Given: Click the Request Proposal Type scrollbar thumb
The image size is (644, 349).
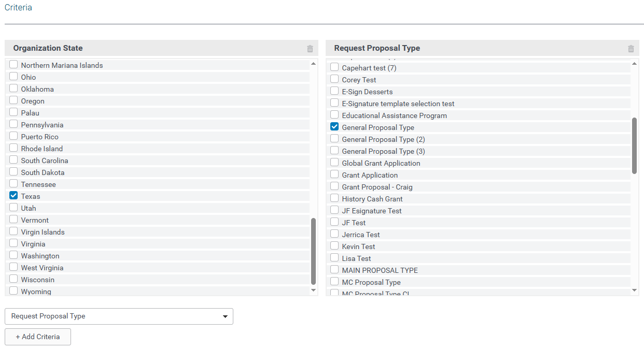Looking at the screenshot, I should point(635,146).
